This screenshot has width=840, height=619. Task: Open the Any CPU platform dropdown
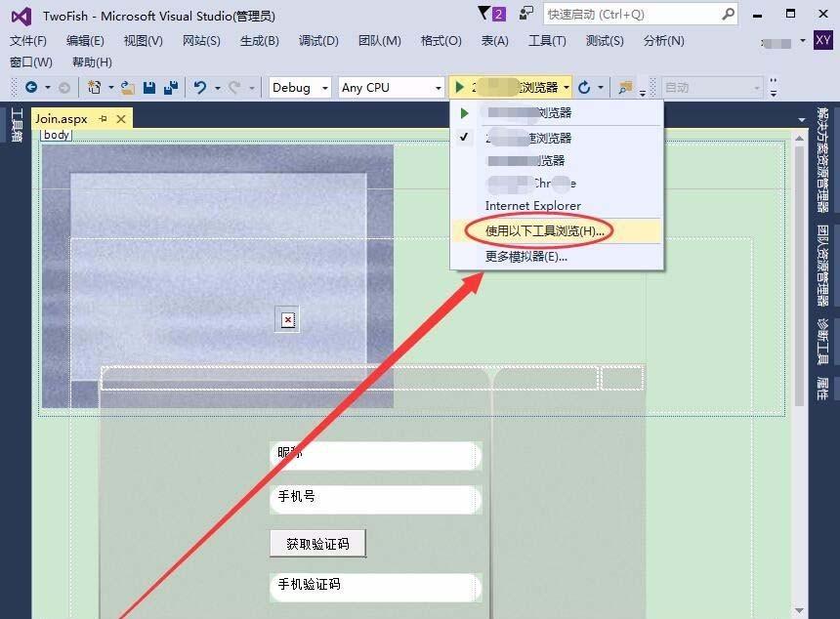[390, 87]
